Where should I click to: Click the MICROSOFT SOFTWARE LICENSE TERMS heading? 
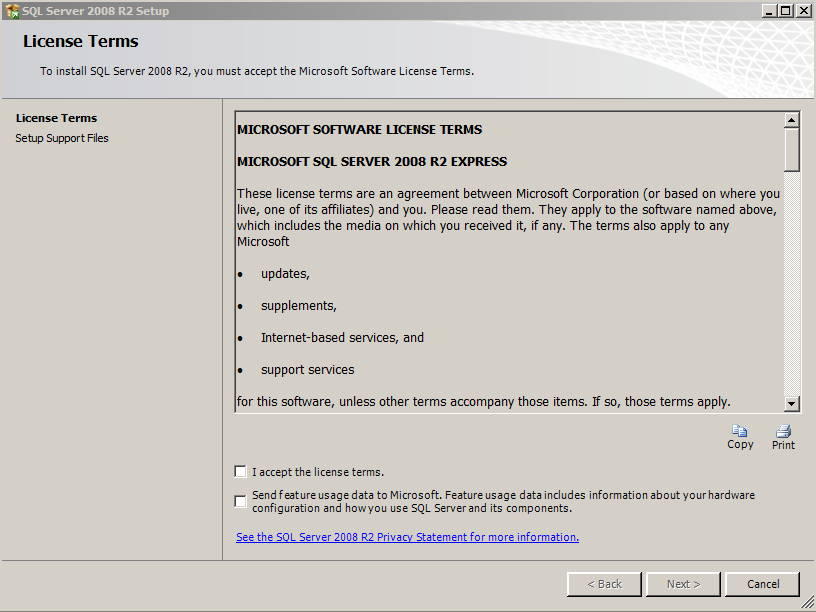click(360, 130)
